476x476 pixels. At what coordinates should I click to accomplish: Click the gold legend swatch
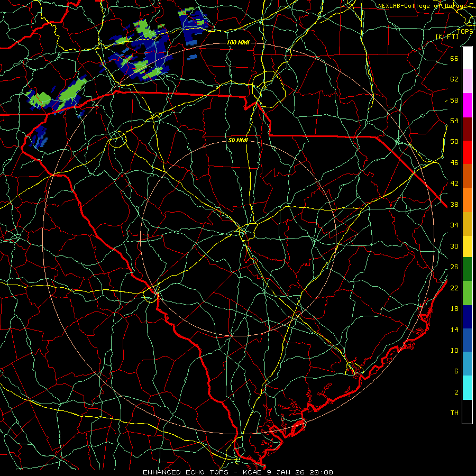[x=467, y=224]
